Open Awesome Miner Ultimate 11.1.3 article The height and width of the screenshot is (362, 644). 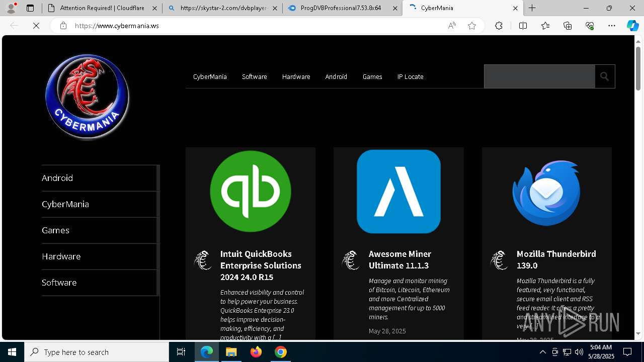point(400,259)
